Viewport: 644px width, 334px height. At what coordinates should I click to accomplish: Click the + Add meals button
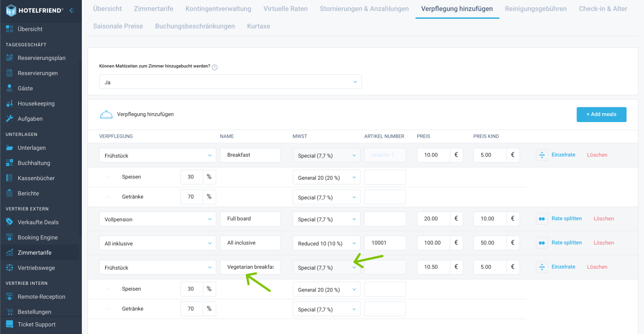pyautogui.click(x=602, y=114)
